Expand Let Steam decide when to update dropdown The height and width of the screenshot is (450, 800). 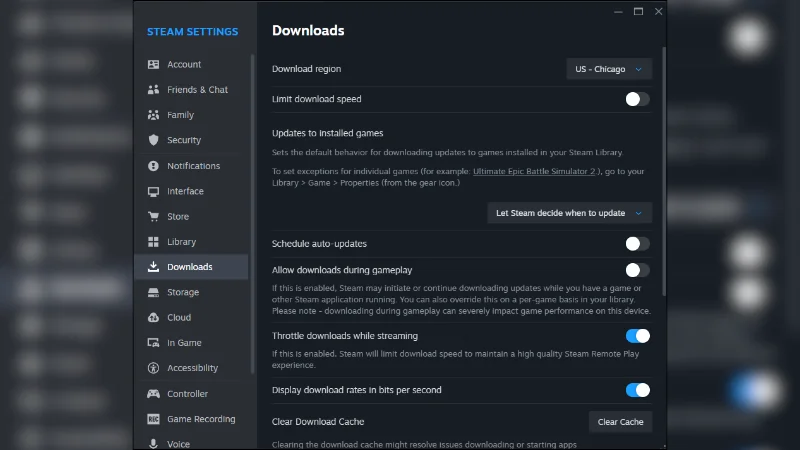coord(569,213)
